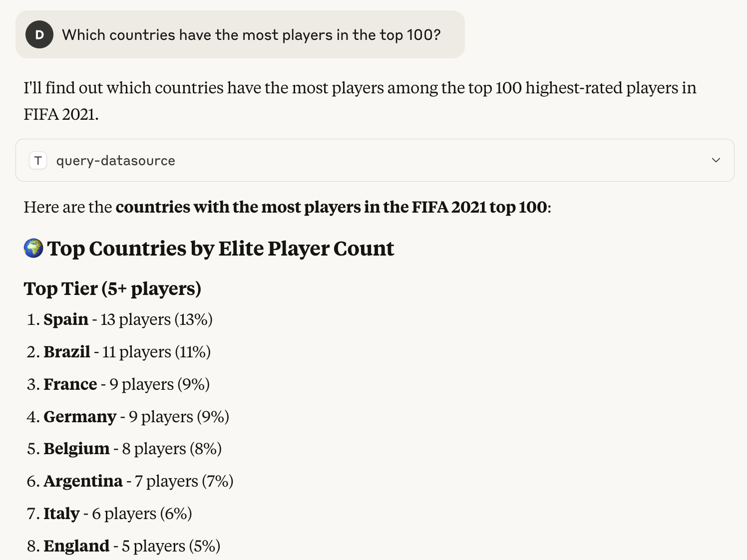Click the Top Tier (5+ players) subheading
Image resolution: width=747 pixels, height=560 pixels.
(113, 288)
